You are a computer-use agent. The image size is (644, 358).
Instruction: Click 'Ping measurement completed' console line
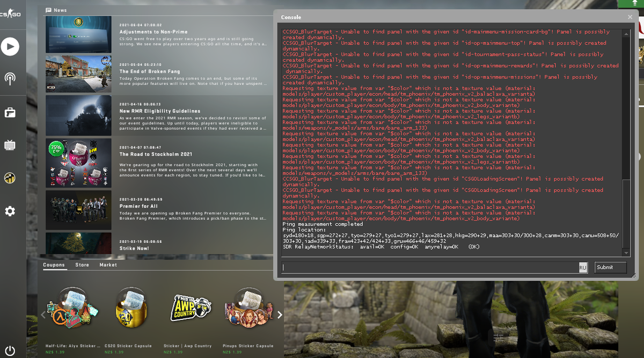click(x=323, y=224)
